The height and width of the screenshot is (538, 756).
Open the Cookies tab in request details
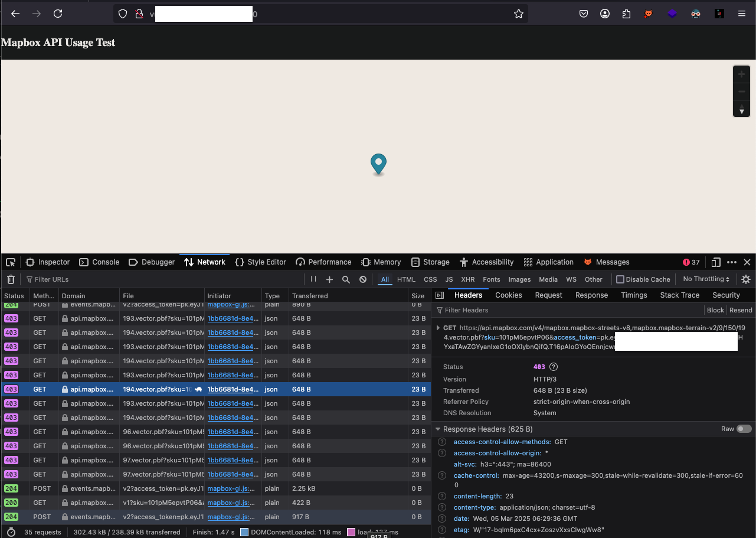(x=509, y=295)
